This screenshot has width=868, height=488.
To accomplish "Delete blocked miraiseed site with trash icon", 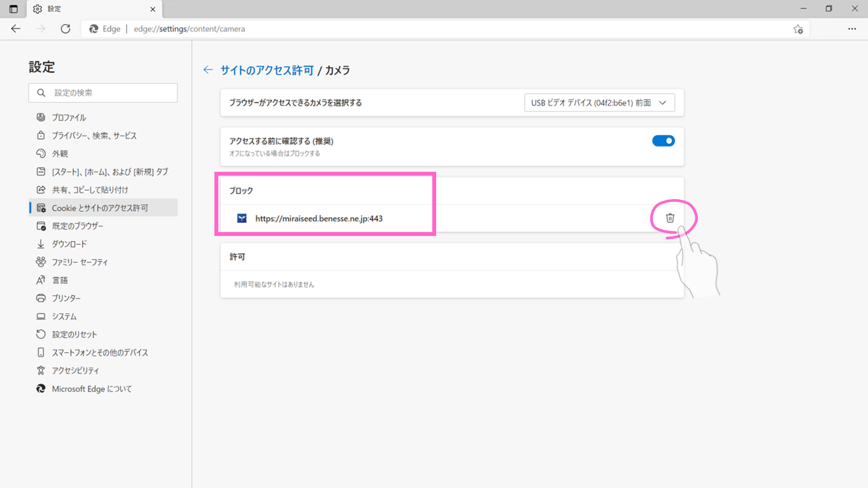I will 670,218.
